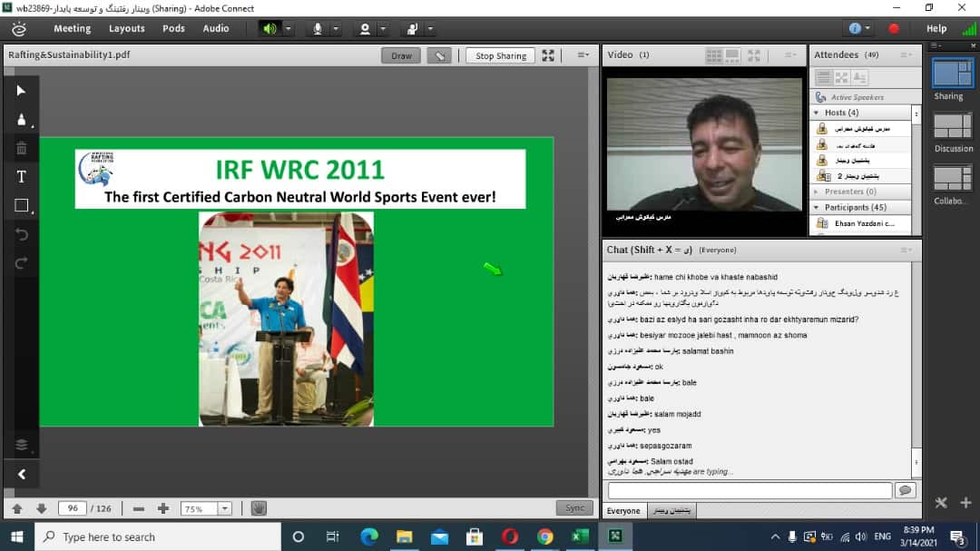The height and width of the screenshot is (551, 980).
Task: Click the Stop Sharing button
Action: pyautogui.click(x=500, y=55)
